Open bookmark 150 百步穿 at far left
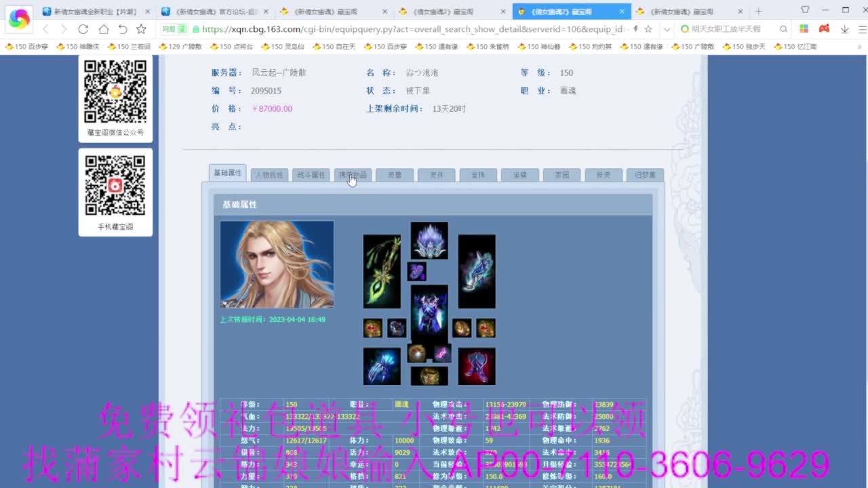The image size is (868, 488). coord(27,46)
